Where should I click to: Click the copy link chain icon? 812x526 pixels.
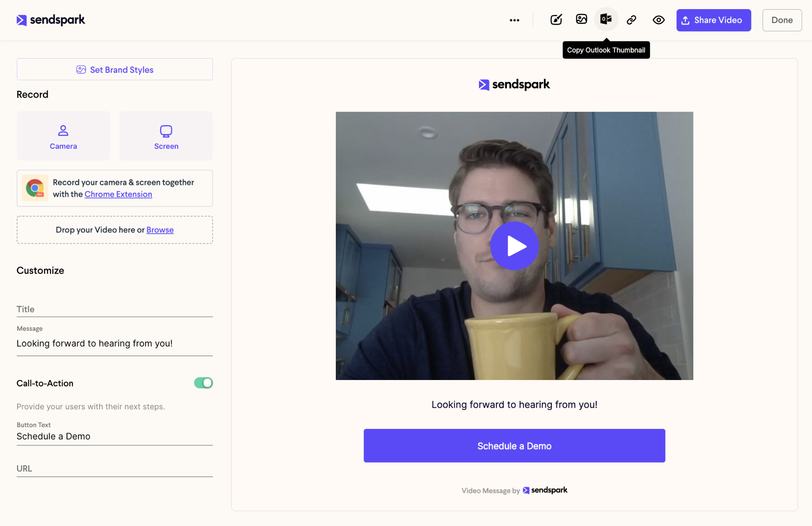click(x=631, y=20)
